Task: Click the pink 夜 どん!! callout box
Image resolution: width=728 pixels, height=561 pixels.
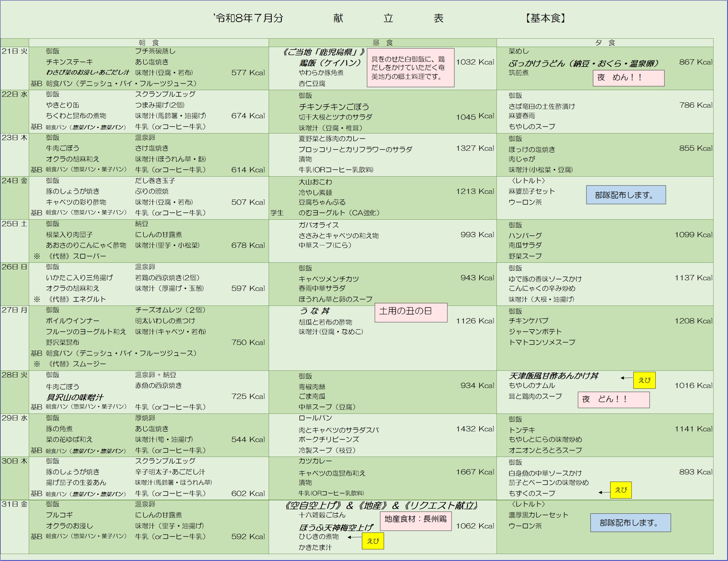Action: click(x=614, y=400)
